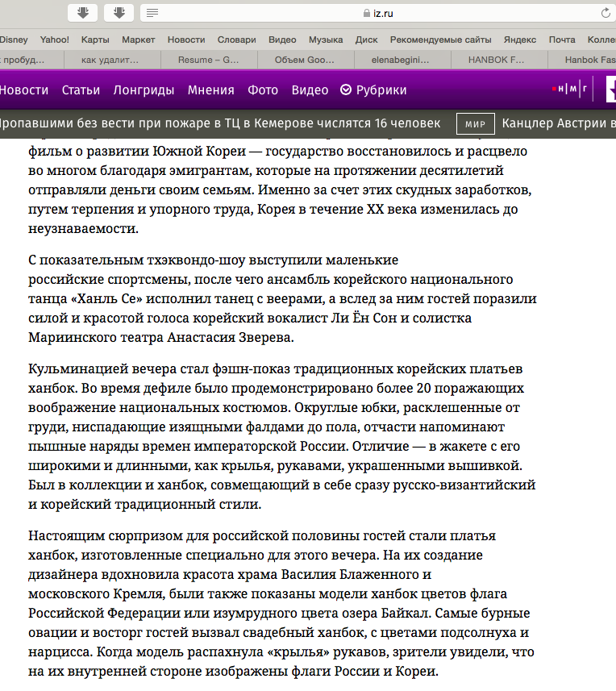
Task: Switch to the 'Resume – G…' tab
Action: coord(210,60)
